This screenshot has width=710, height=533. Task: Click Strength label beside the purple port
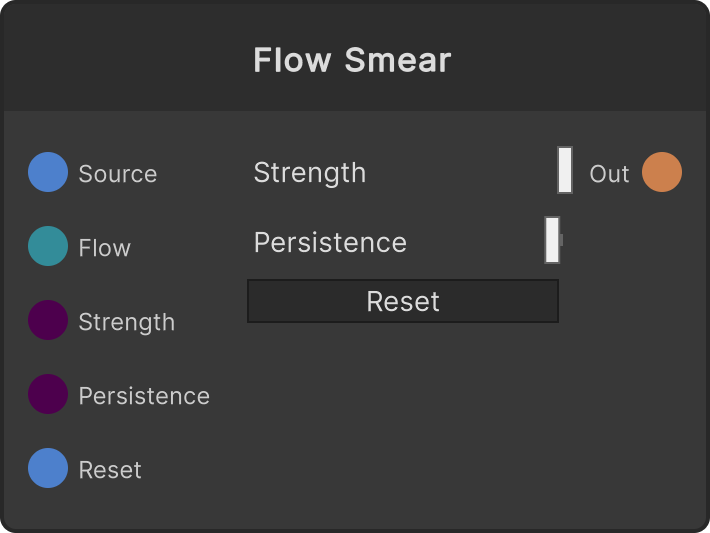coord(127,322)
